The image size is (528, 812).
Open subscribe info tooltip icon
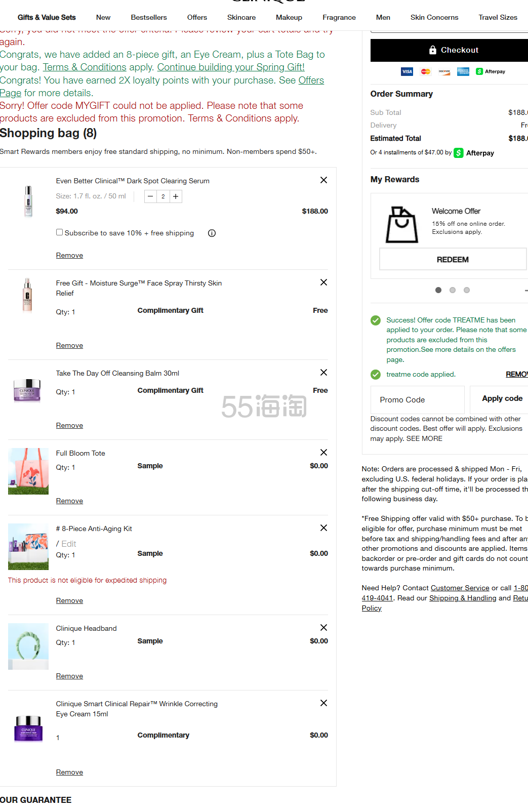[x=212, y=233]
